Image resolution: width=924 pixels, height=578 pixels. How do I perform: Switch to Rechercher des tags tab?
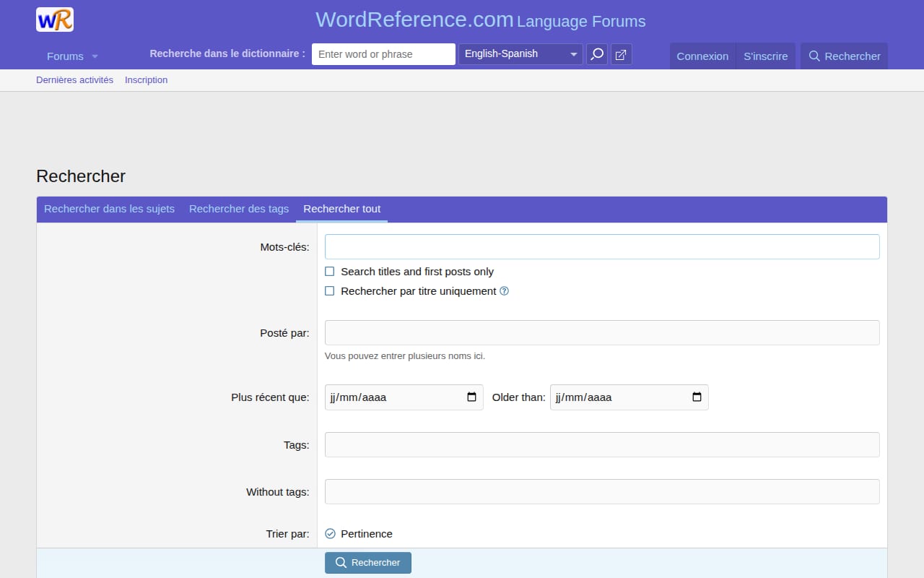tap(239, 209)
